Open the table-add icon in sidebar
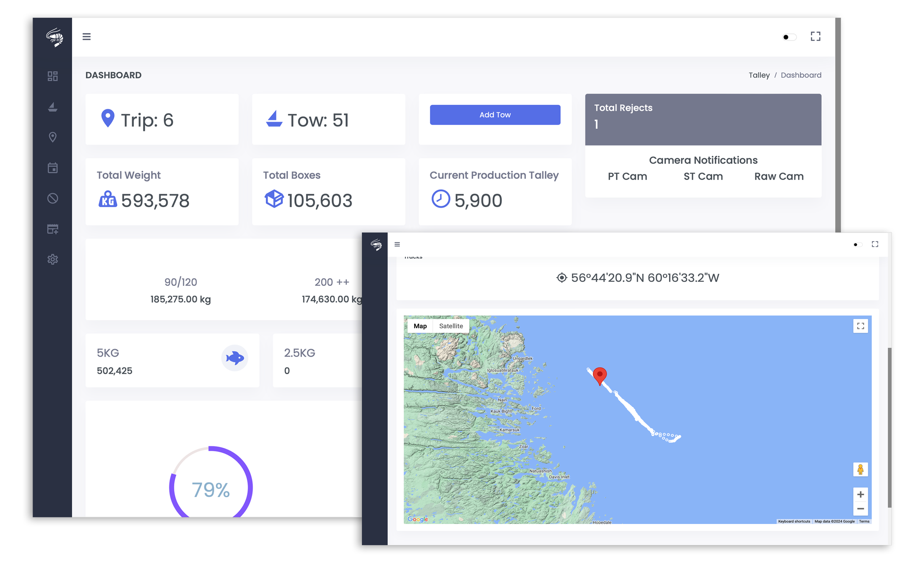The image size is (924, 578). 53,229
